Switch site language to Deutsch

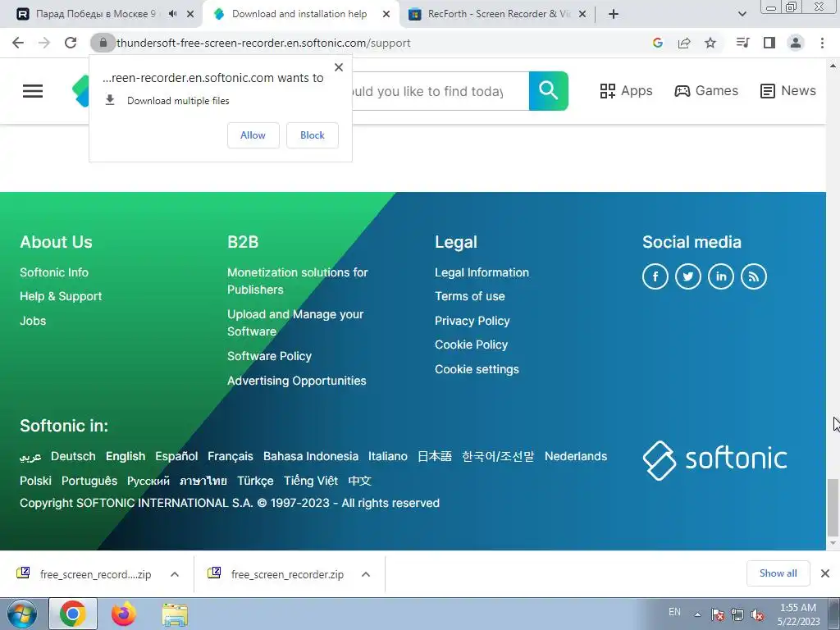tap(73, 456)
